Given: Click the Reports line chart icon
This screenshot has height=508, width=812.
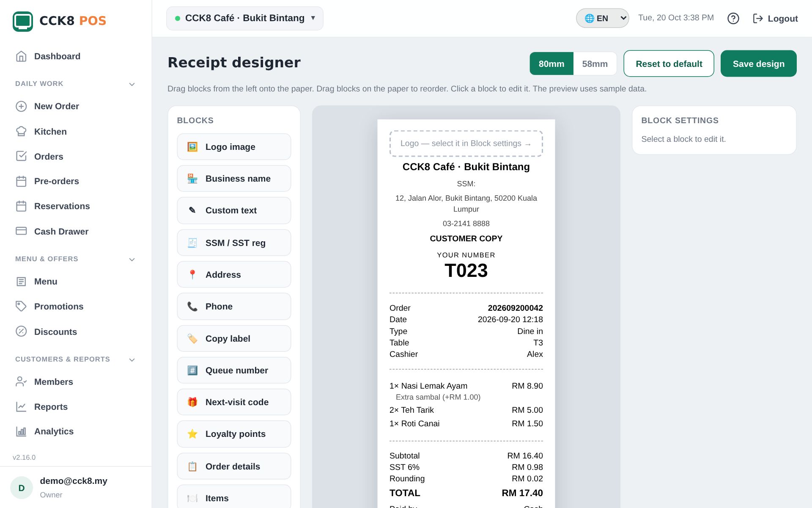Looking at the screenshot, I should (x=21, y=407).
